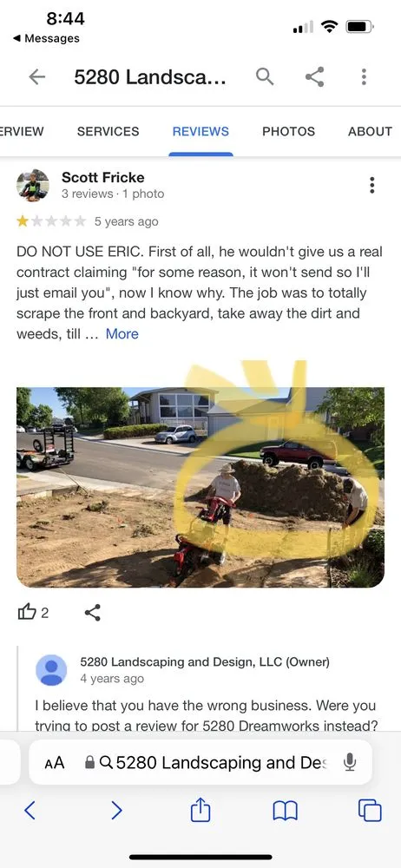Tap the microphone icon in the address bar
The width and height of the screenshot is (401, 868).
[x=350, y=763]
